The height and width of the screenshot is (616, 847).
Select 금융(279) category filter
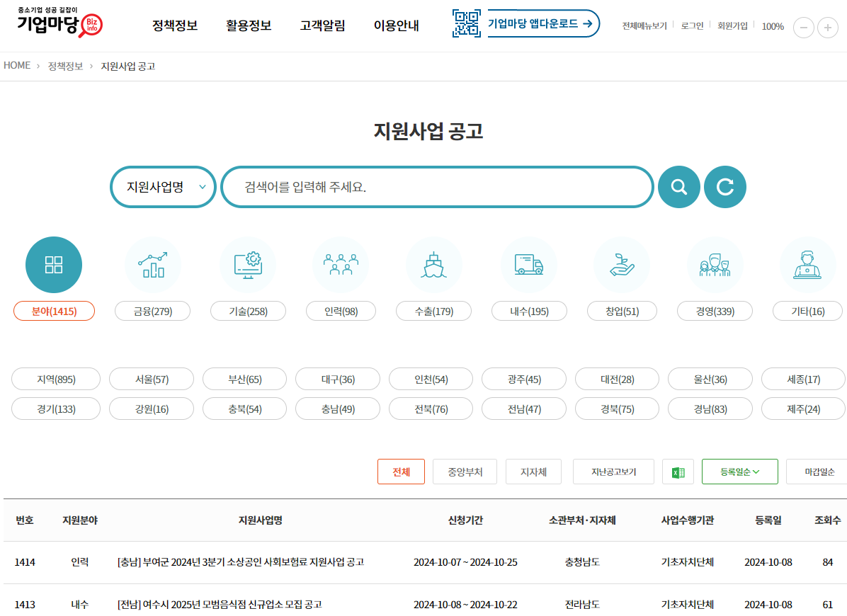coord(153,311)
